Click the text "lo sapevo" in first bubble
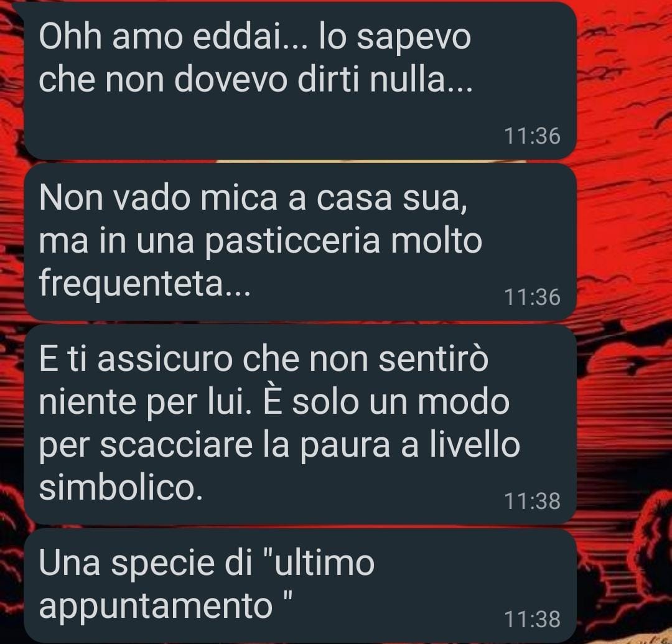This screenshot has width=672, height=644. (394, 39)
